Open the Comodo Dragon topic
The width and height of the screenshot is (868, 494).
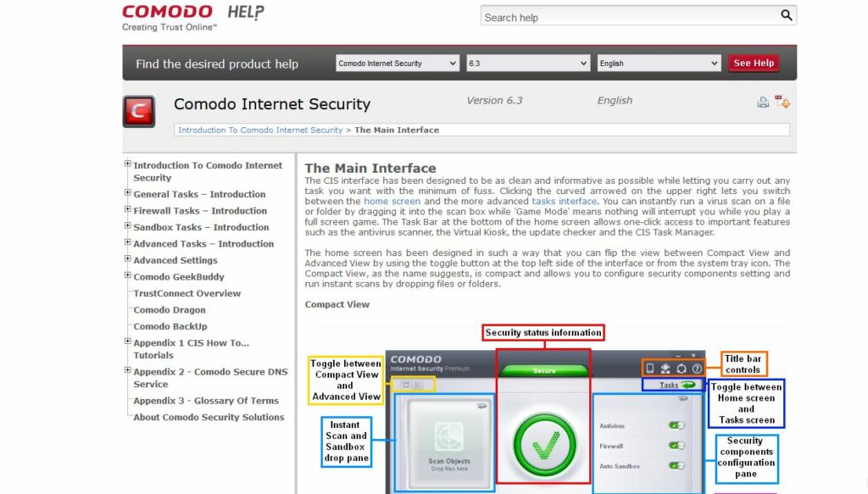pos(170,310)
